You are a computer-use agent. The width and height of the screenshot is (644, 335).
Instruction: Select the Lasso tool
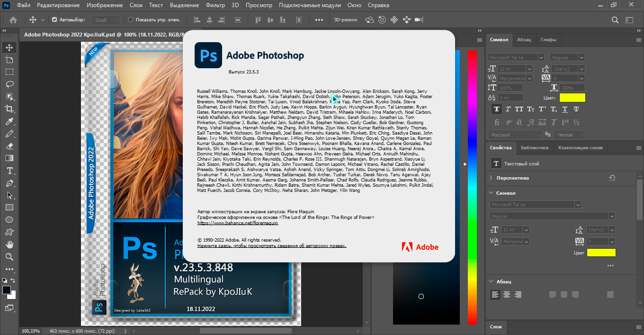pyautogui.click(x=9, y=84)
